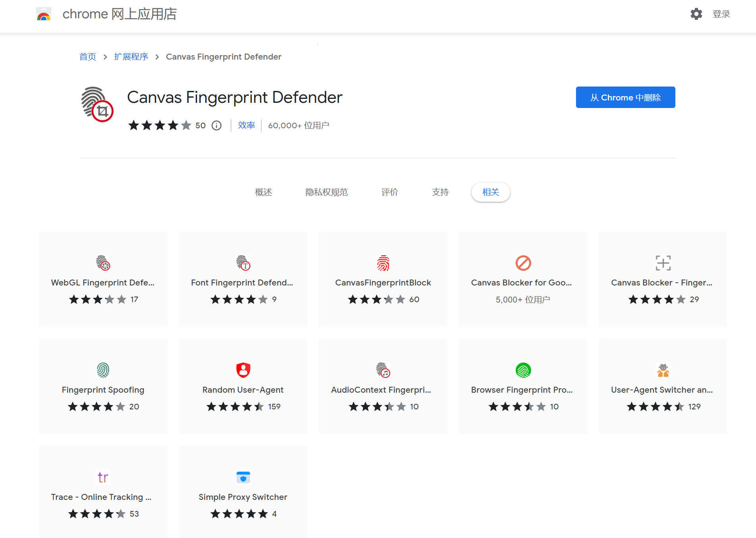
Task: Open the settings gear menu
Action: (696, 14)
